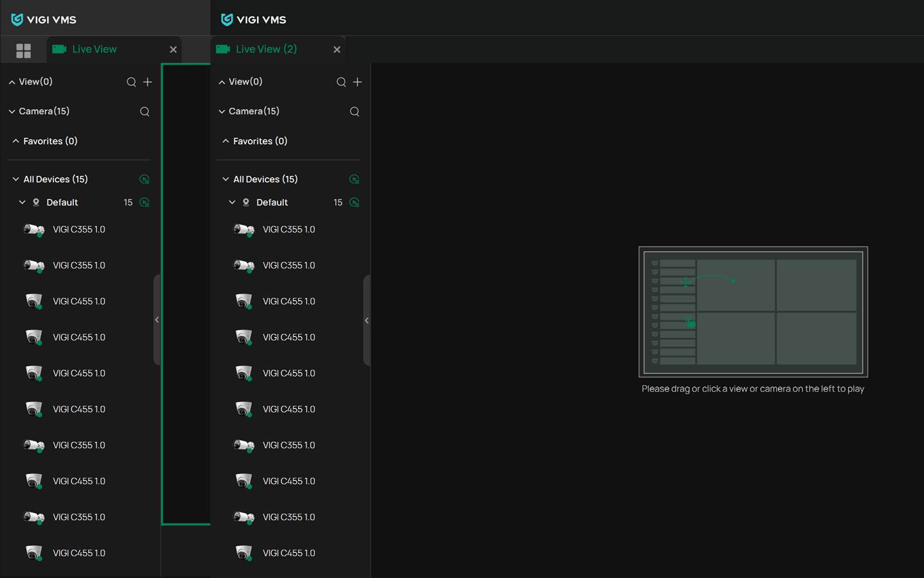Click the camera icon on Live View tab
The height and width of the screenshot is (578, 924).
[x=60, y=49]
